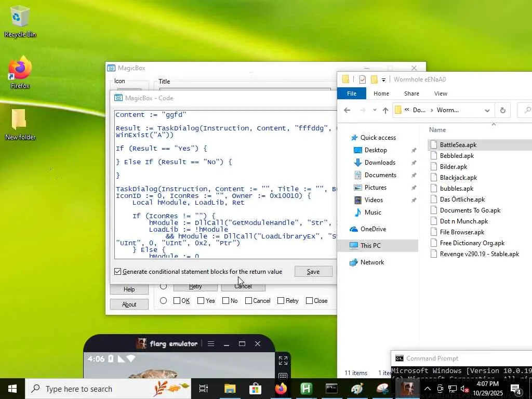Open Firefox from the taskbar
The width and height of the screenshot is (532, 399).
281,389
